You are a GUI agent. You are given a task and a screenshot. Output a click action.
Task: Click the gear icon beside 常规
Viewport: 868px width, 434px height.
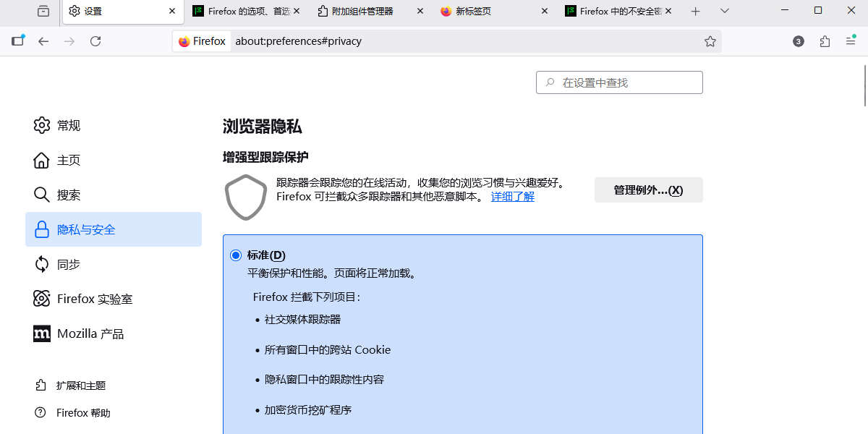pyautogui.click(x=42, y=125)
